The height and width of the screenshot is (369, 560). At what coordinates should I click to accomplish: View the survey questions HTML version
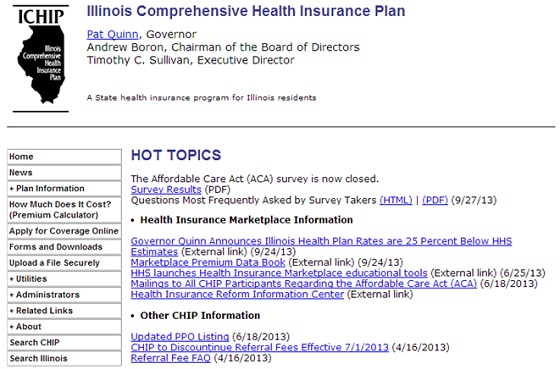[x=396, y=200]
